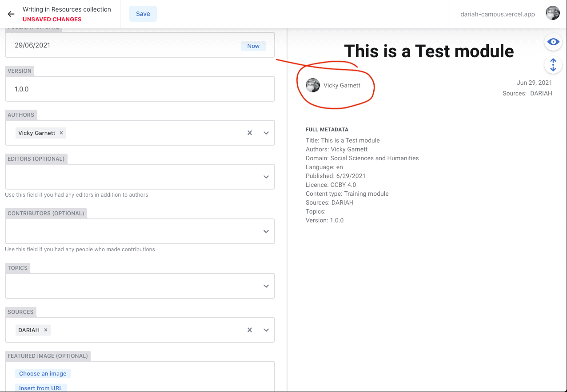Set publication date to Now
Image resolution: width=567 pixels, height=392 pixels.
click(x=253, y=46)
